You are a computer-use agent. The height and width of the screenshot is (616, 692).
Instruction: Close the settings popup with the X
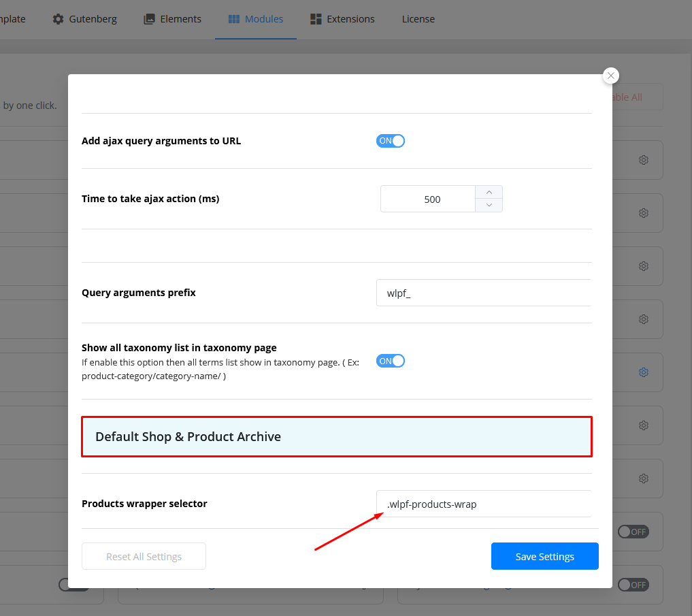click(611, 76)
